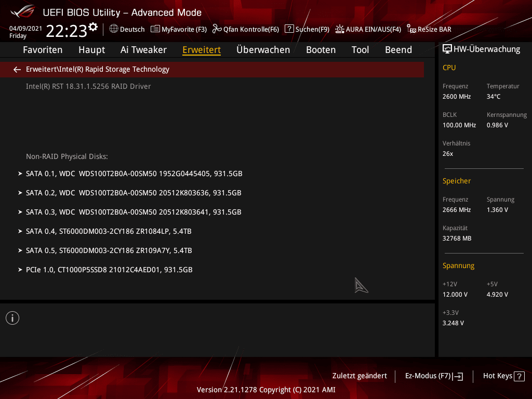532x399 pixels.
Task: Click Non-RAID Physical Disks heading
Action: pyautogui.click(x=67, y=157)
